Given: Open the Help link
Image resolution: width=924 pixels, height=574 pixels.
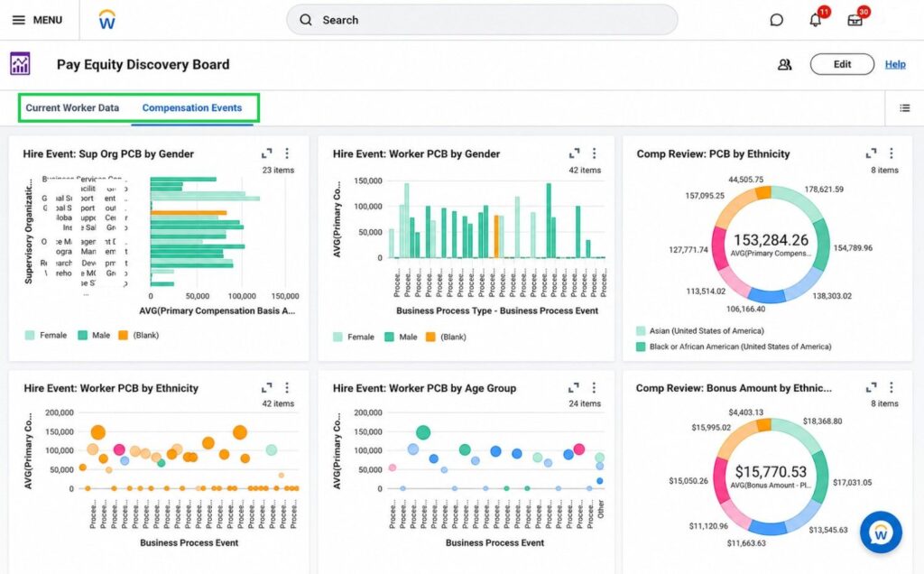Looking at the screenshot, I should (895, 64).
